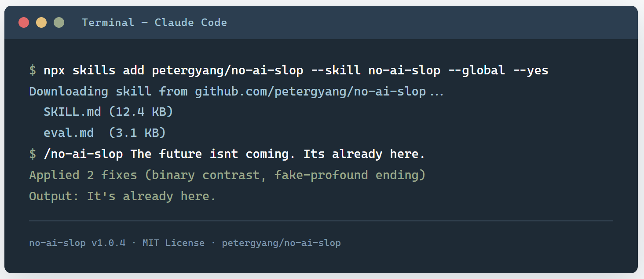Click the yellow minimize window dot
644x279 pixels.
pyautogui.click(x=41, y=22)
